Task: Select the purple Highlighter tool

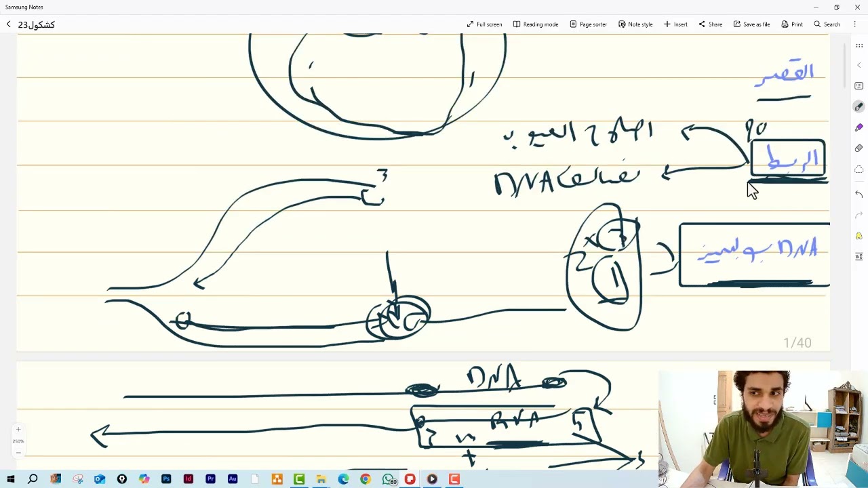Action: click(x=859, y=127)
